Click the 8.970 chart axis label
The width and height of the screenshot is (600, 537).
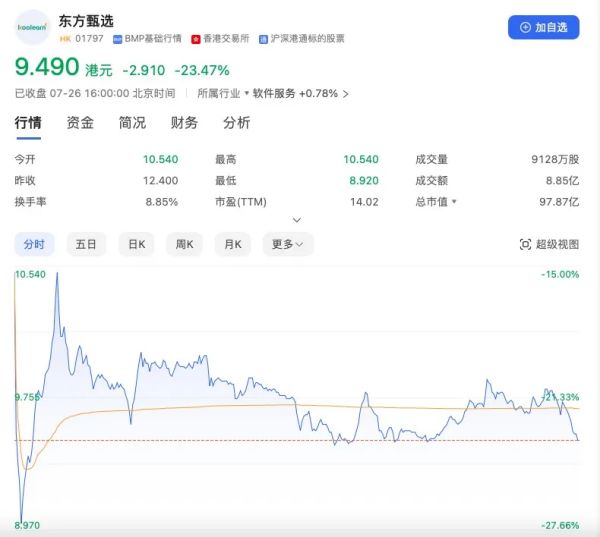pos(27,525)
